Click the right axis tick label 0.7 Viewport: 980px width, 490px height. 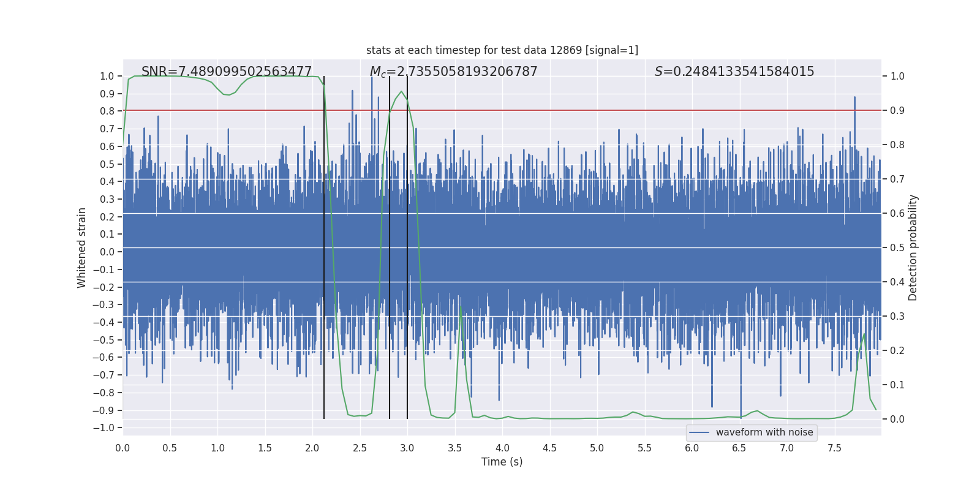tap(897, 179)
